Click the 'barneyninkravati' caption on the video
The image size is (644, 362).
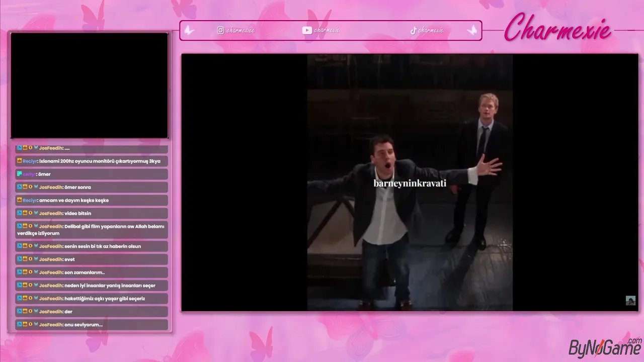point(410,184)
